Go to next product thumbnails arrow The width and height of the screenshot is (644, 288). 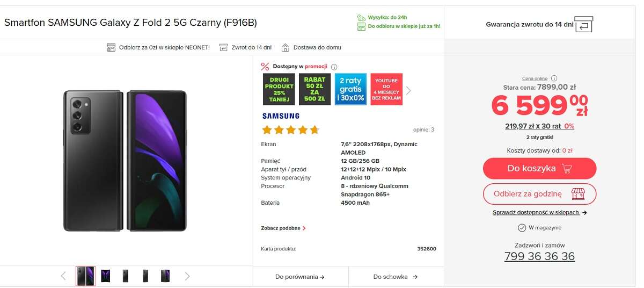click(187, 276)
